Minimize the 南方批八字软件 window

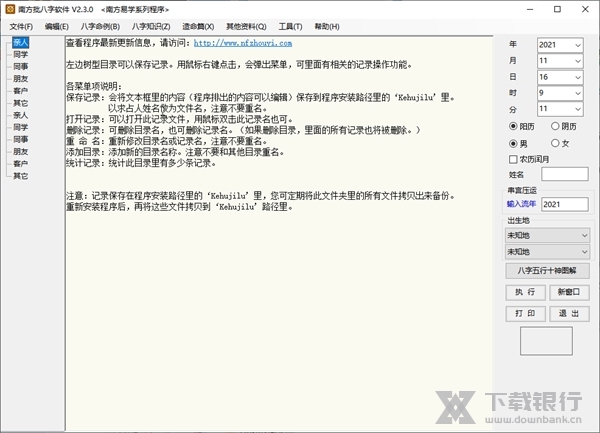click(530, 9)
